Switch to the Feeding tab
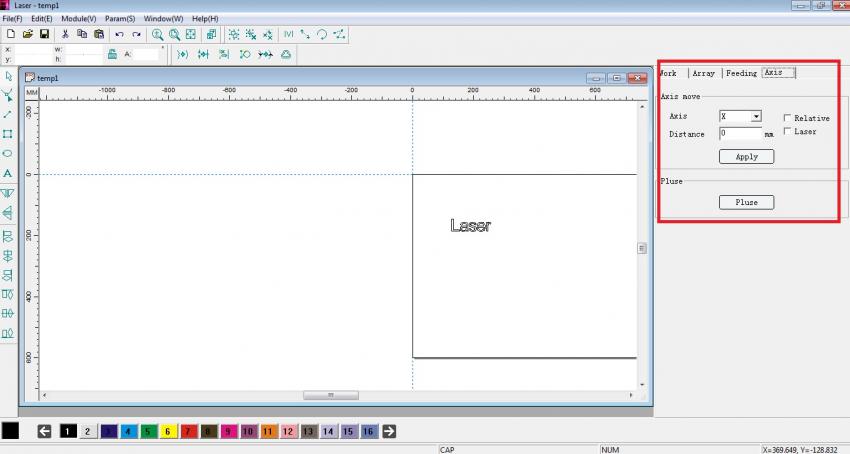 (x=741, y=73)
